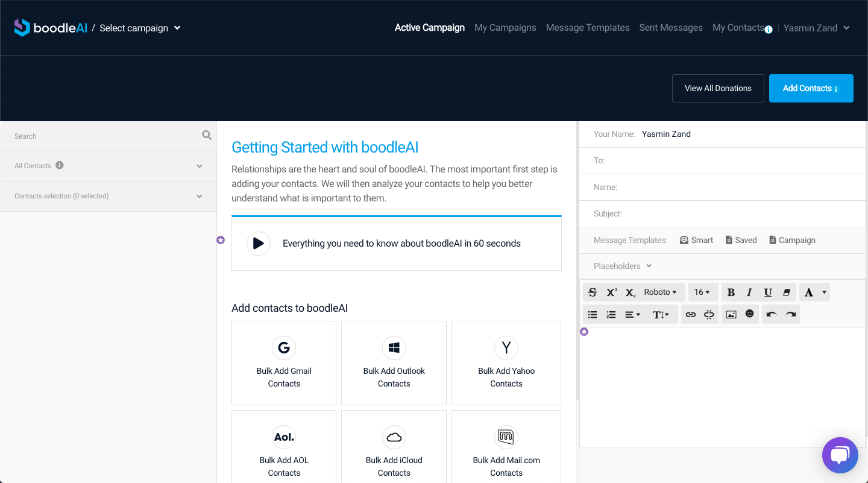Open the Active Campaign tab
This screenshot has height=483, width=868.
[430, 28]
